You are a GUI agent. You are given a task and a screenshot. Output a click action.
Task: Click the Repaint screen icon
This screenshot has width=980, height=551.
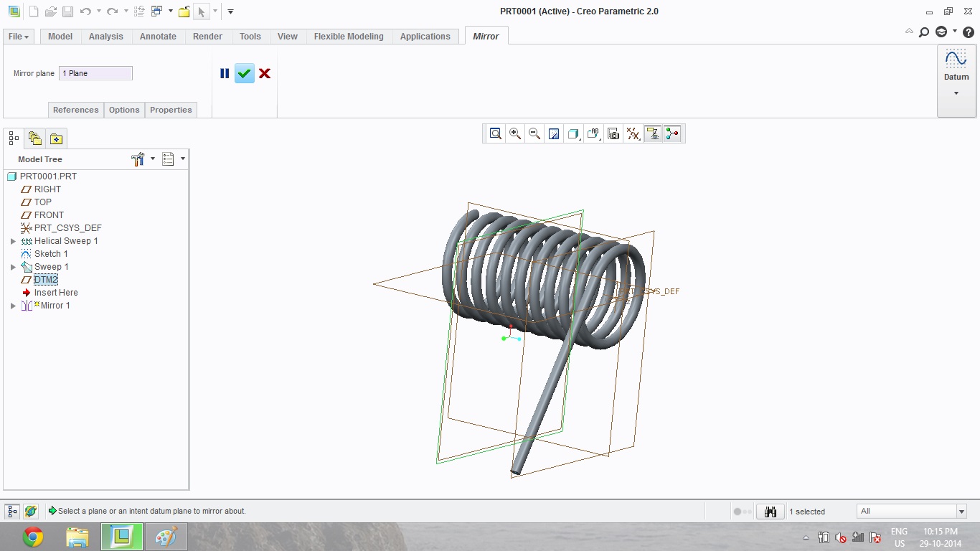pyautogui.click(x=554, y=133)
